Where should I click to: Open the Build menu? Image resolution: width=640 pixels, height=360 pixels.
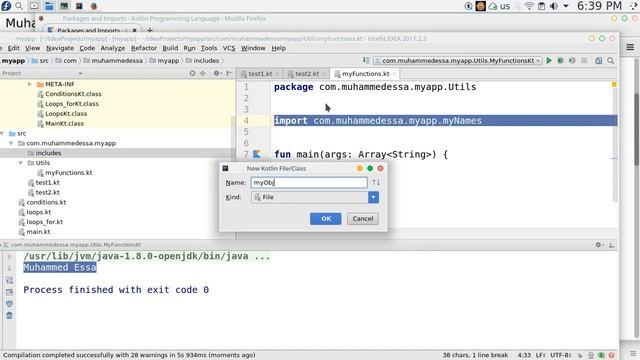pos(170,48)
